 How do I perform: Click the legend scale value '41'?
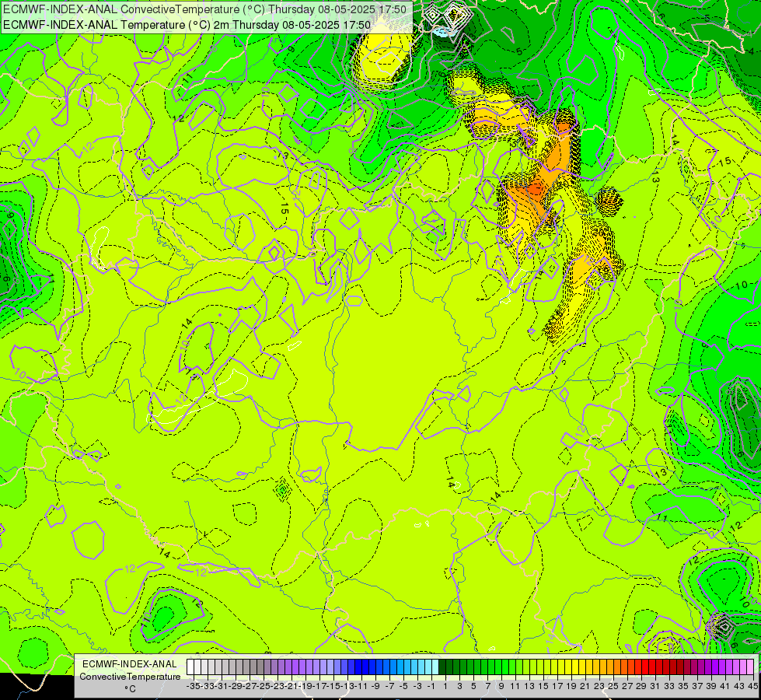click(725, 687)
